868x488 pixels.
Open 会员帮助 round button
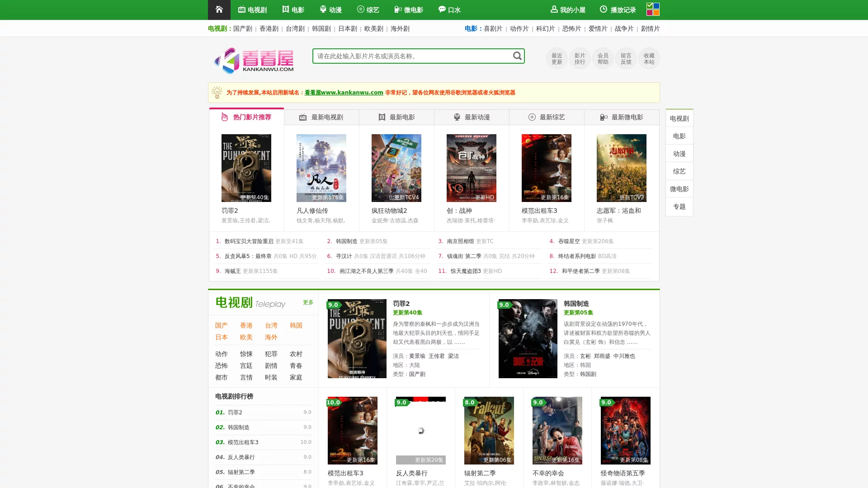coord(603,59)
